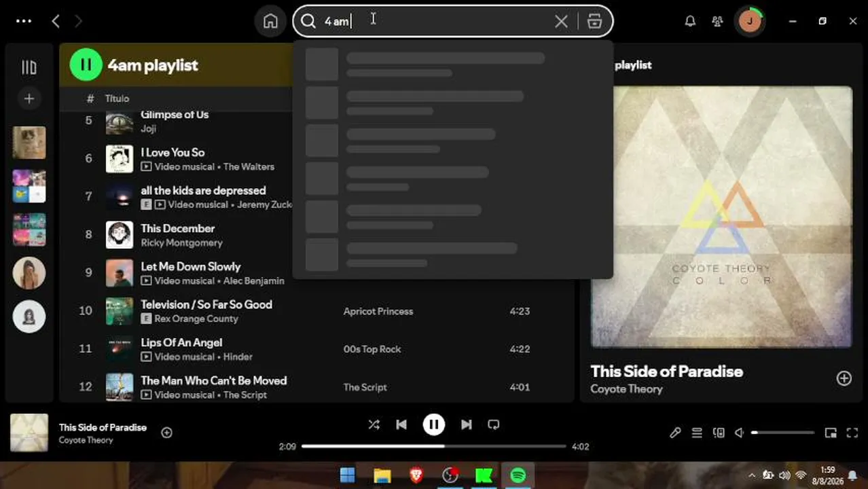This screenshot has width=868, height=489.
Task: Enter full screen mode
Action: point(852,433)
